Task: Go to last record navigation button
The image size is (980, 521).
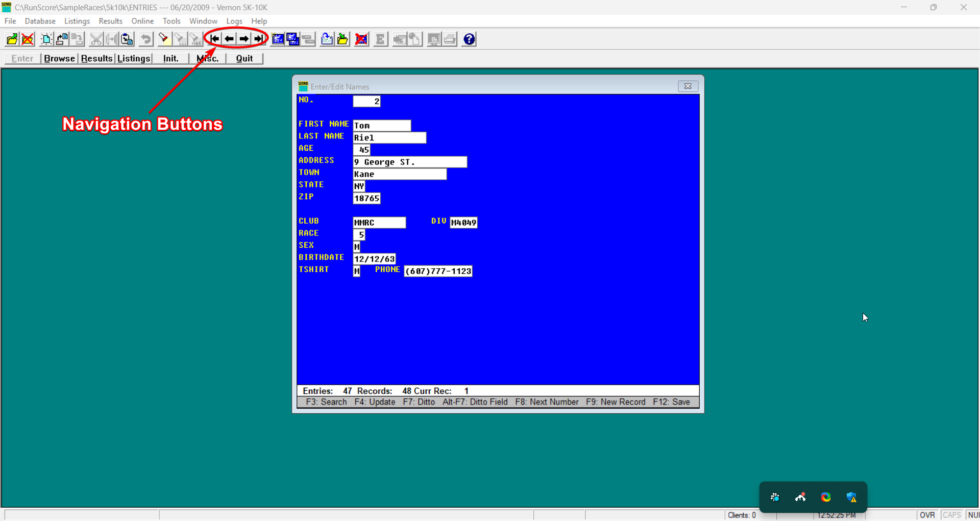Action: tap(259, 39)
